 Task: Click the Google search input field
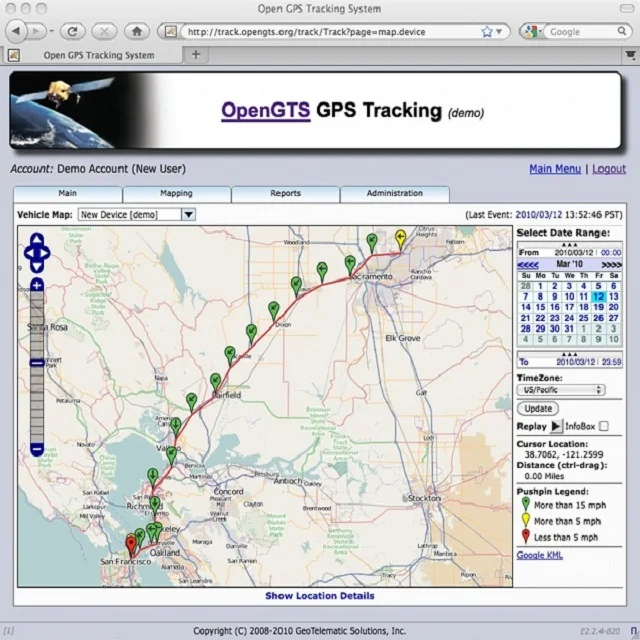580,32
